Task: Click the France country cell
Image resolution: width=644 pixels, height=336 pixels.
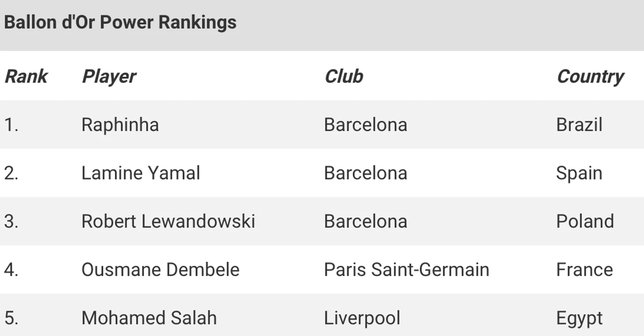Action: click(584, 270)
